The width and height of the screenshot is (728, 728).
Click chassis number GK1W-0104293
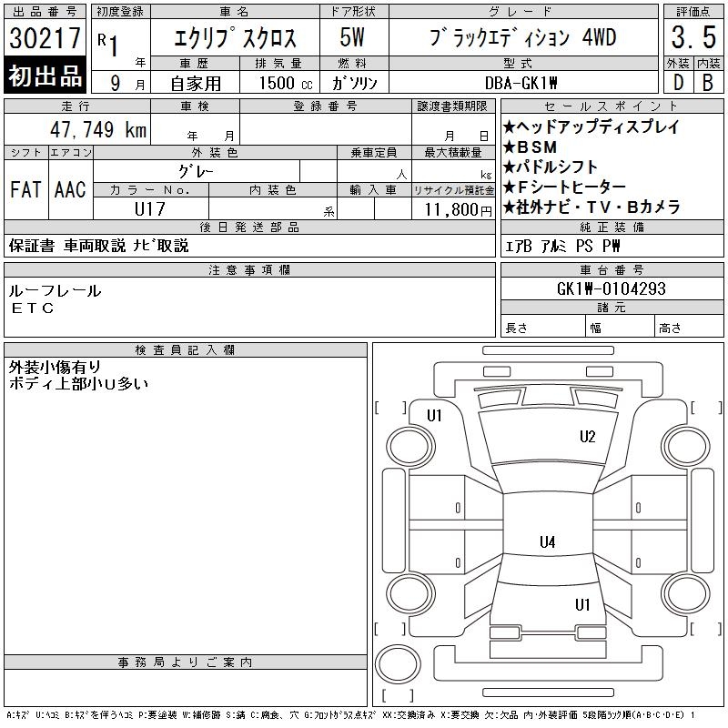tap(612, 288)
